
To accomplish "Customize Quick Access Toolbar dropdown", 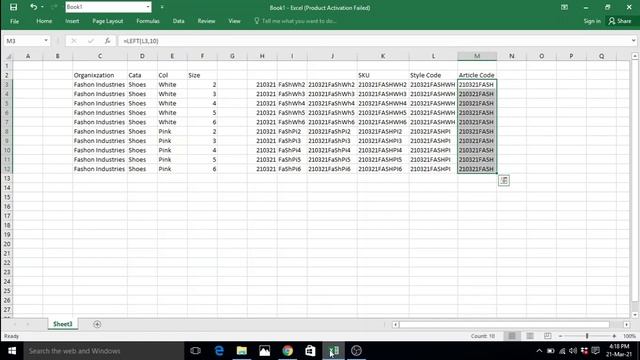I will [162, 7].
